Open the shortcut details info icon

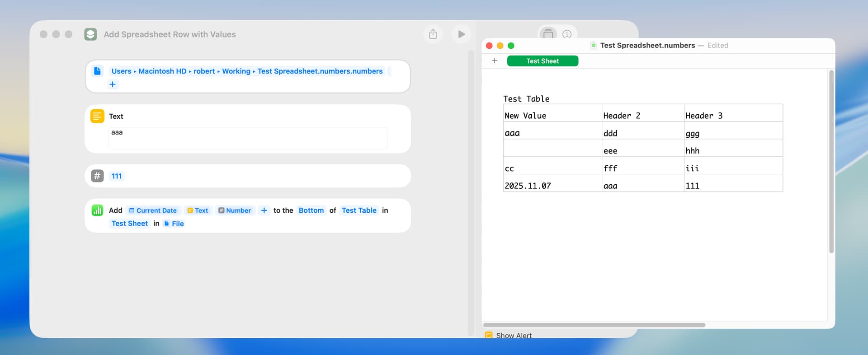pyautogui.click(x=567, y=34)
